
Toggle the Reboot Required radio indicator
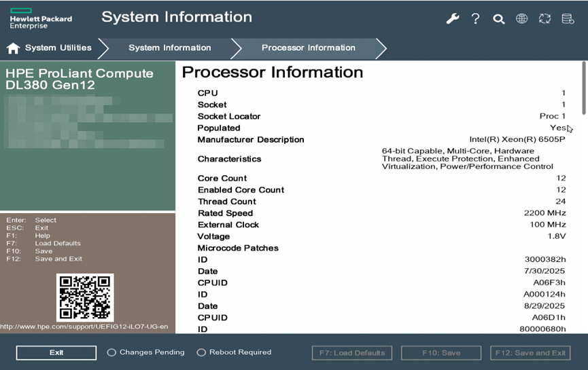click(x=201, y=352)
